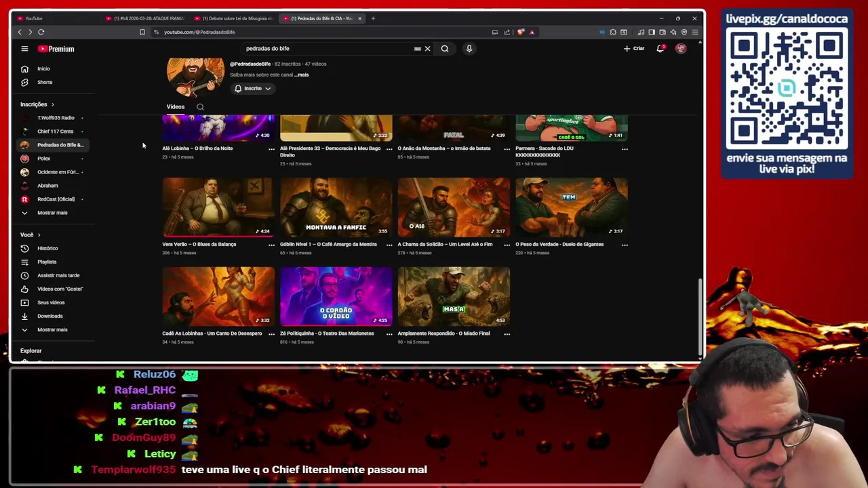This screenshot has height=488, width=868.
Task: Open T.Wolf935 Radio subscription channel
Action: pos(53,118)
